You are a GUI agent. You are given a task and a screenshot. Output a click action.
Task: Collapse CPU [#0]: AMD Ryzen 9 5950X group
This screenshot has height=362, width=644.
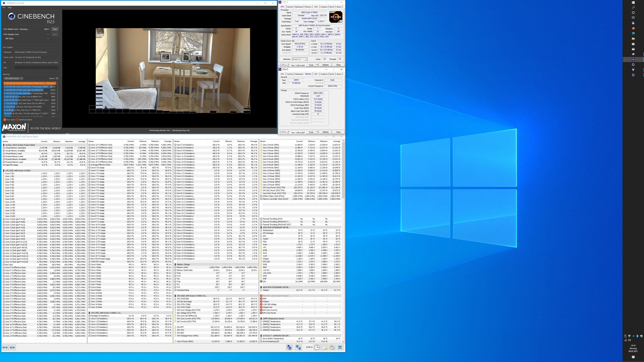(4, 171)
